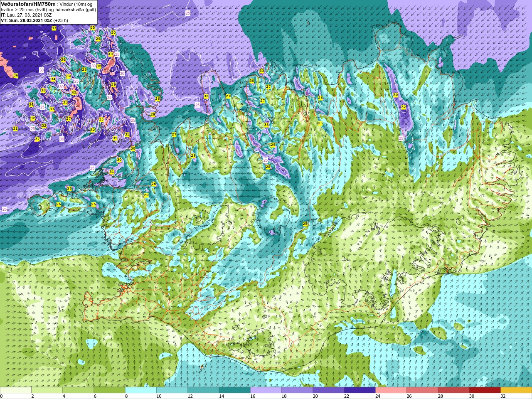Click the 16–18 m/s lavender legend swatch
532x399 pixels.
tap(266, 390)
